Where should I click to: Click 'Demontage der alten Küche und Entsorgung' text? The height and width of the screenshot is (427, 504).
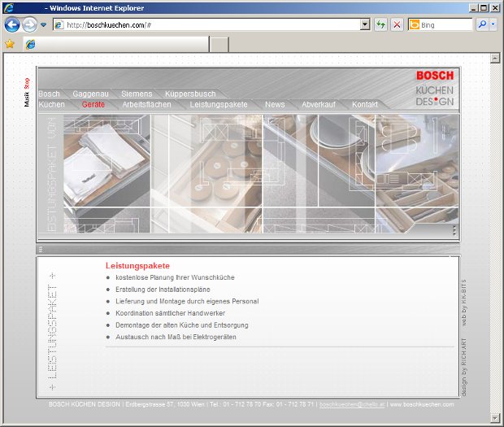pos(182,325)
